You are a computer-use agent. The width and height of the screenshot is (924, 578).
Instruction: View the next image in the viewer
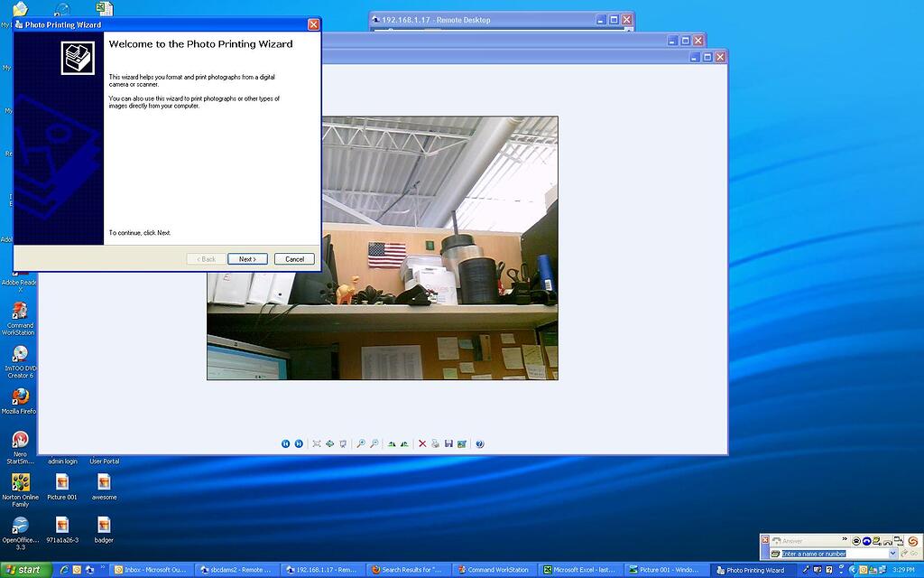(299, 443)
